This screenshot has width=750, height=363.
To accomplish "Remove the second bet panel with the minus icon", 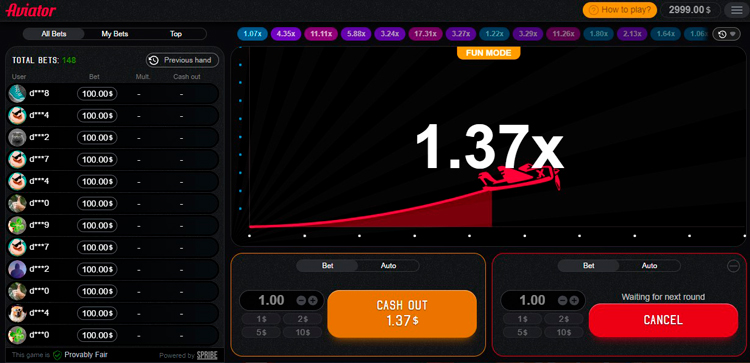I will [x=733, y=266].
